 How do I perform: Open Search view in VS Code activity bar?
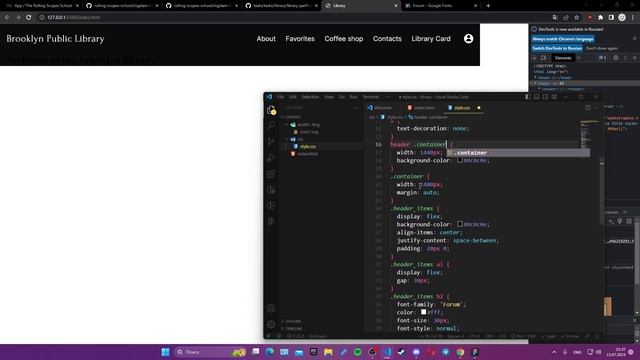click(x=271, y=125)
